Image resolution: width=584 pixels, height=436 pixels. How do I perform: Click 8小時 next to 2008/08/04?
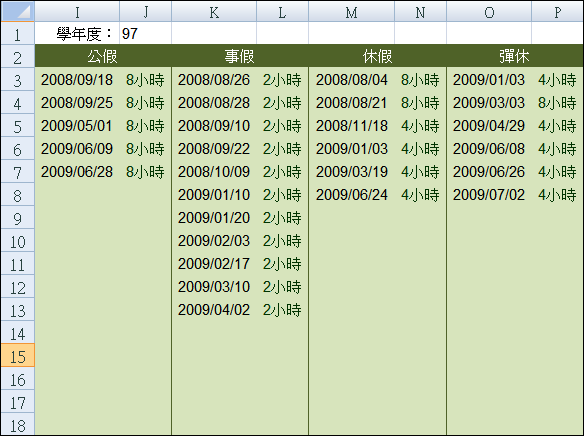pyautogui.click(x=420, y=80)
